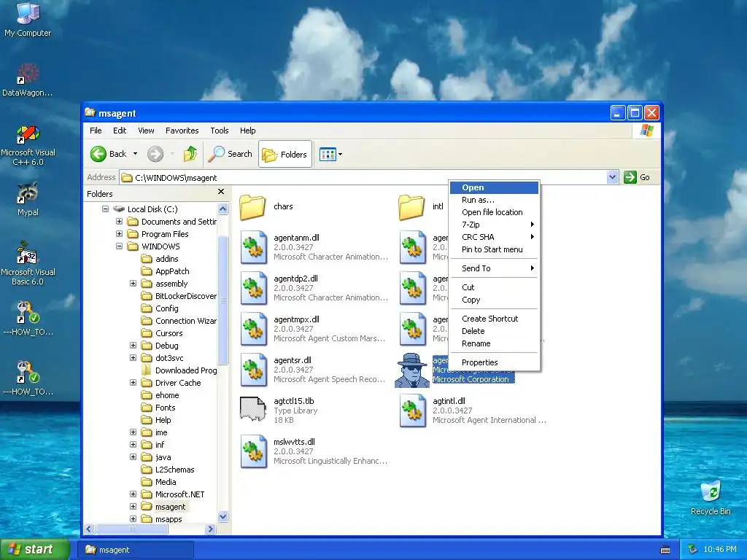Open the Start menu
The height and width of the screenshot is (560, 747).
(35, 549)
